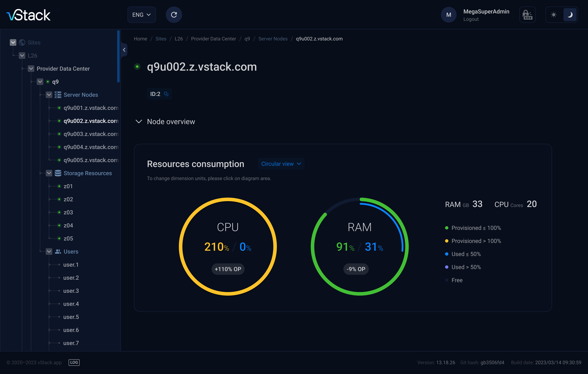Collapse the Provider Data Center node
The height and width of the screenshot is (374, 588).
31,69
